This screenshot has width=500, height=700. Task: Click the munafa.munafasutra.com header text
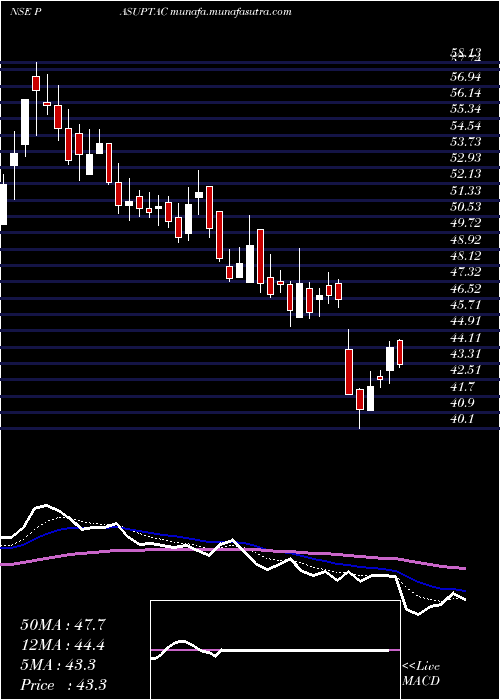[231, 12]
